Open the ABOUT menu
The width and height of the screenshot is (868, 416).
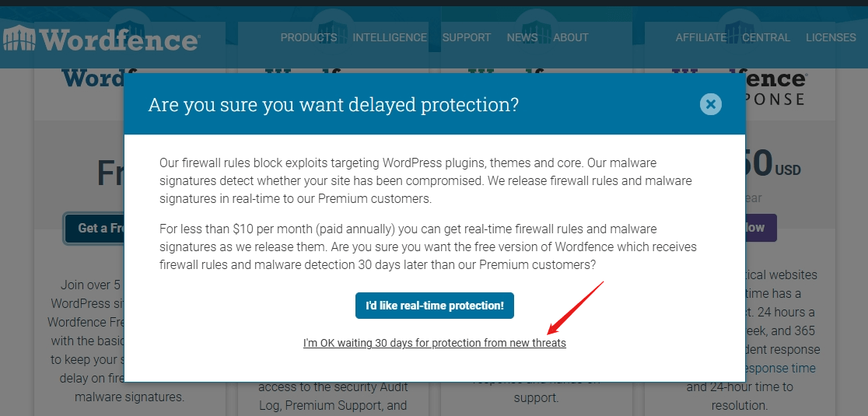pos(571,37)
